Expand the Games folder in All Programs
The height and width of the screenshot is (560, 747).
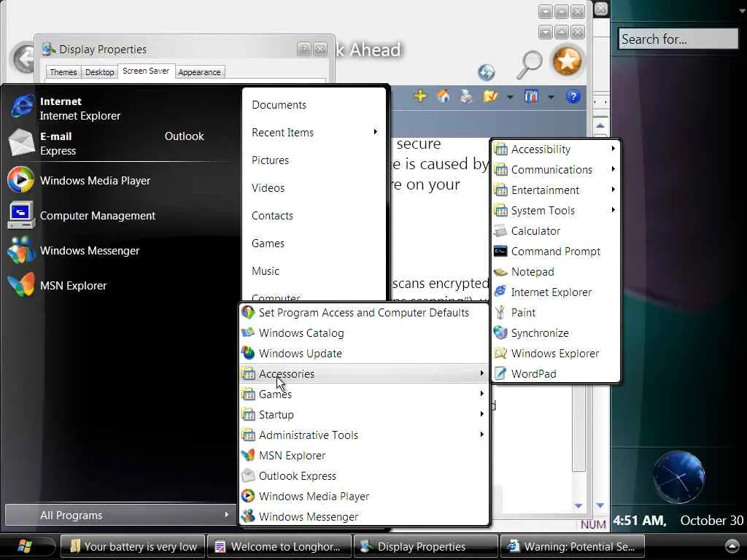[x=364, y=394]
